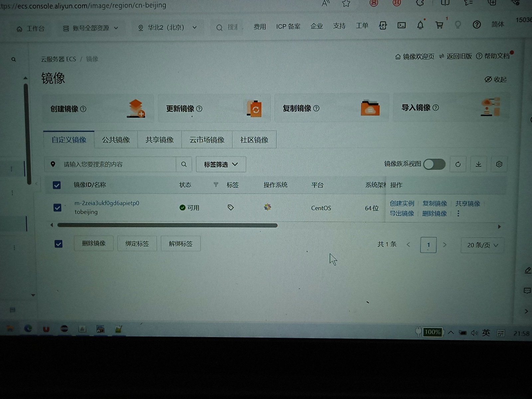Click help icon next to 导入镜像
Screen dimensions: 532x399
(x=436, y=108)
